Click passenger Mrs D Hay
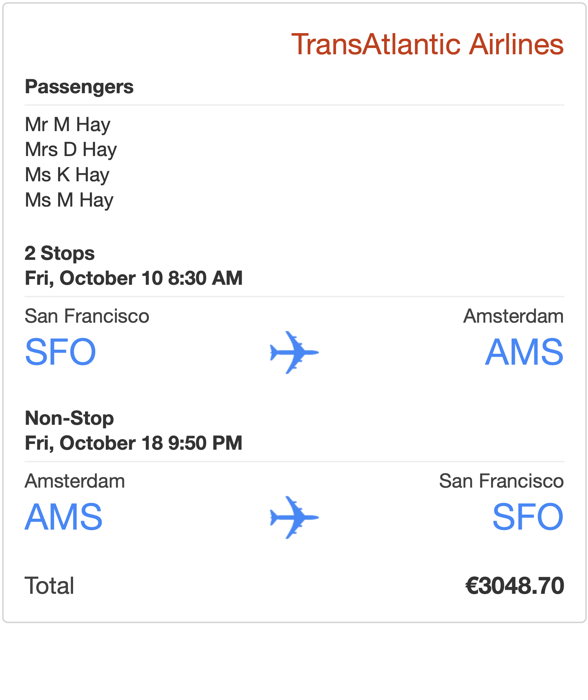This screenshot has width=588, height=700. point(71,150)
